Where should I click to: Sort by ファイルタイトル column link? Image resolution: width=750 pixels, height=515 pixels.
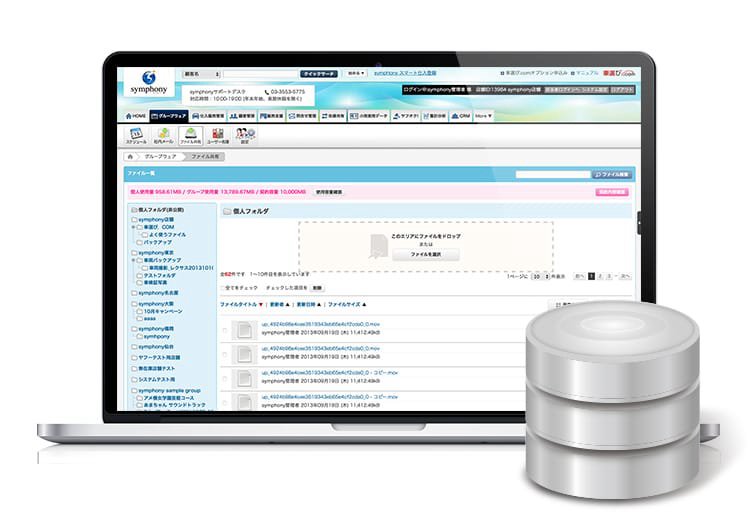point(238,304)
